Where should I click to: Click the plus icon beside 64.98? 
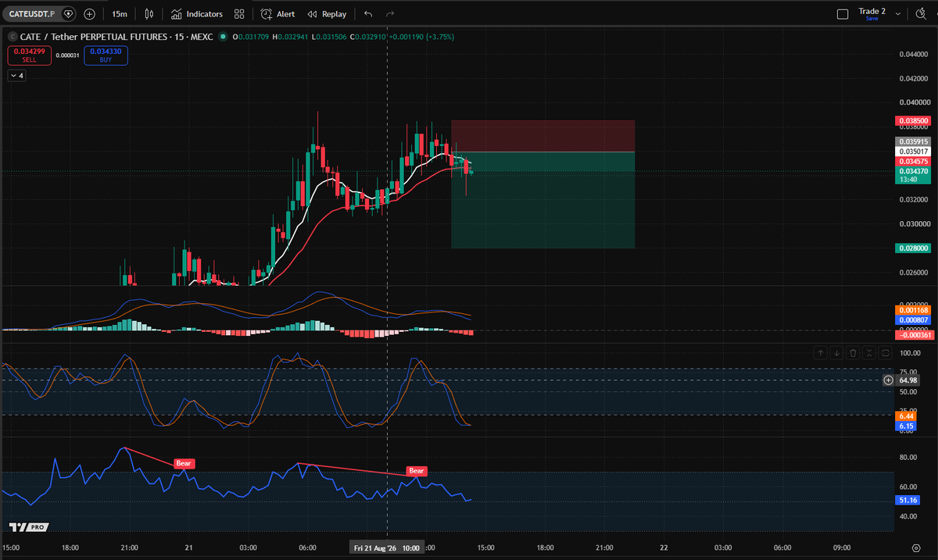point(888,380)
